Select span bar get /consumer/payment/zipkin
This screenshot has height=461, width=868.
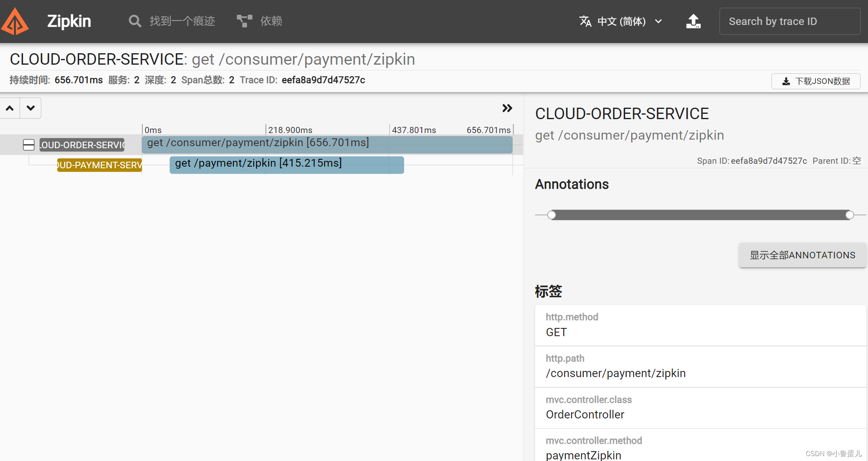click(x=327, y=145)
